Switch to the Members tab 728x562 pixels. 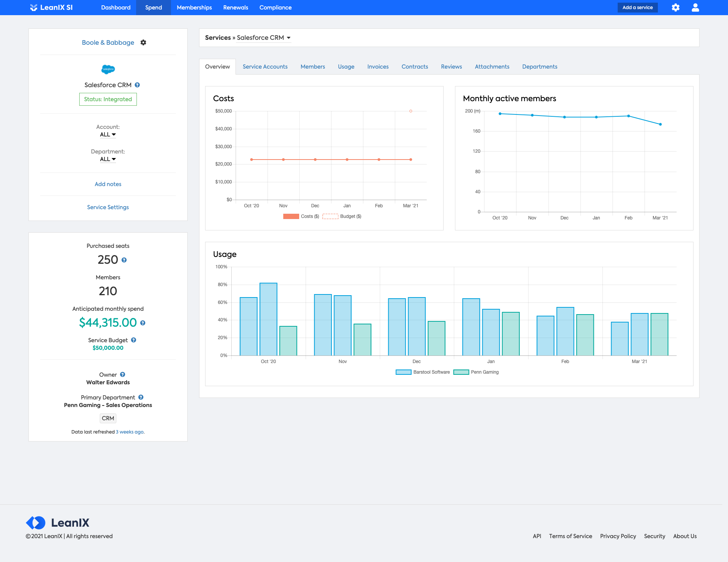tap(313, 66)
